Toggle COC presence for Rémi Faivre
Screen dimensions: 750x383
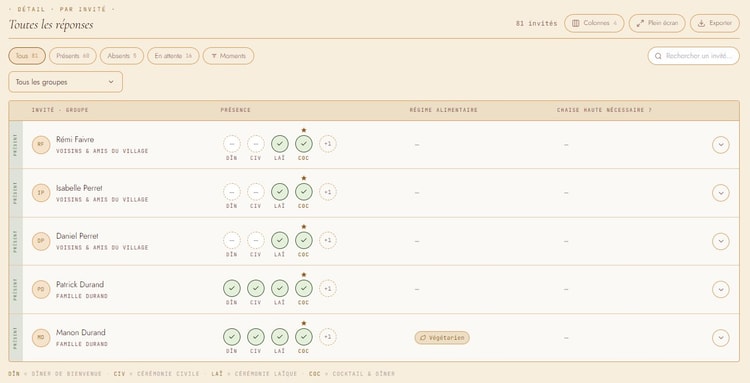pyautogui.click(x=304, y=144)
